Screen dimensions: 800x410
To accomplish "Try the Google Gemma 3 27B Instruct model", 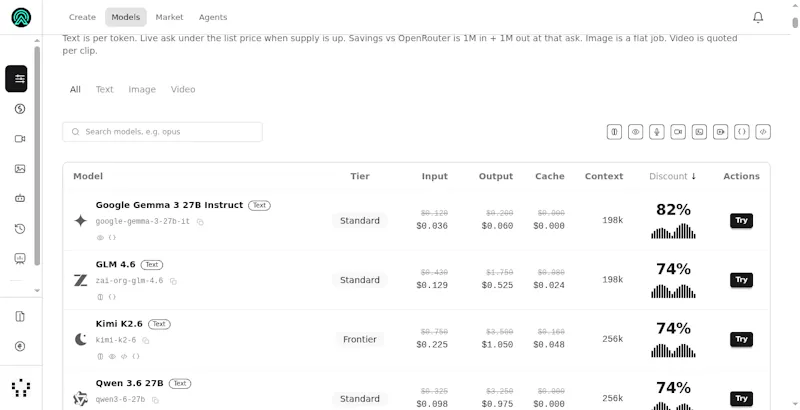I will tap(741, 220).
